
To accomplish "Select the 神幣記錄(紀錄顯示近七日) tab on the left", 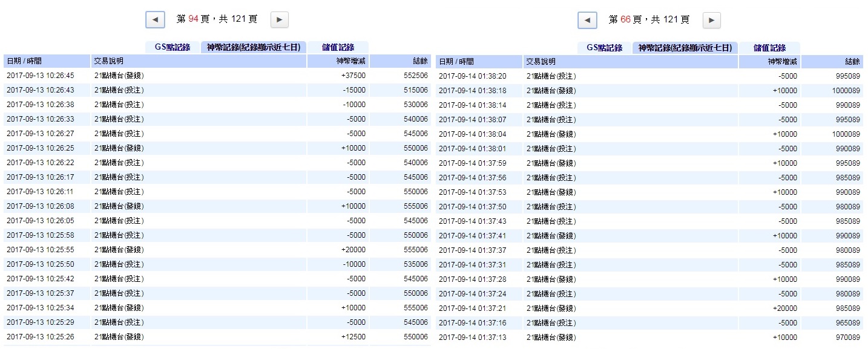I will point(253,47).
